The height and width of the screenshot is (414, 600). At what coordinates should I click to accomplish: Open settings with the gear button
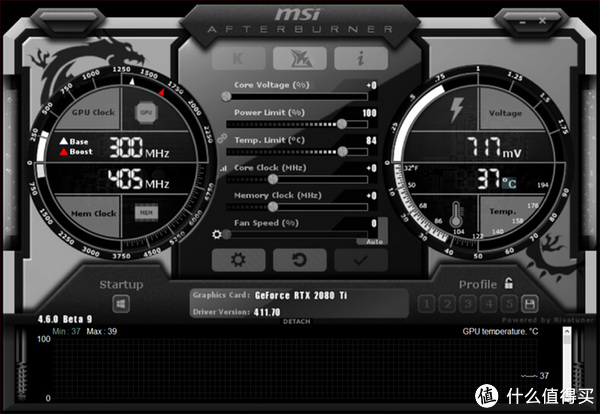pos(238,260)
